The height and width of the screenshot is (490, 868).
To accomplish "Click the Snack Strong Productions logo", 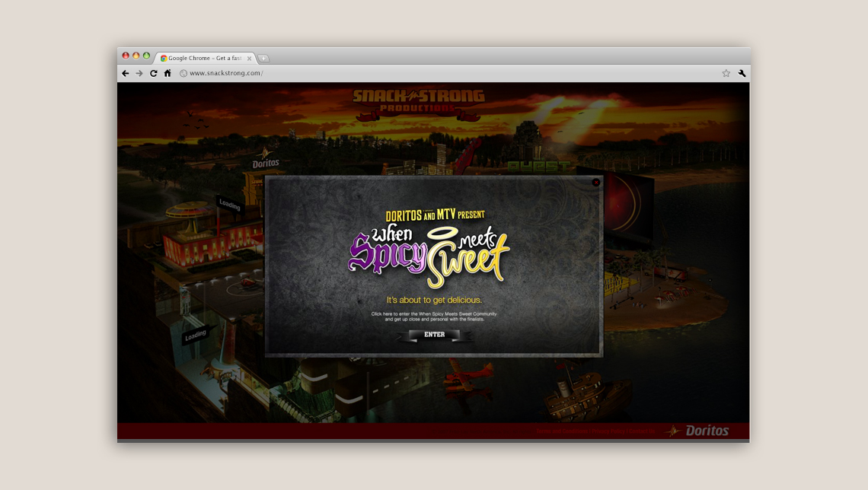I will pyautogui.click(x=419, y=104).
